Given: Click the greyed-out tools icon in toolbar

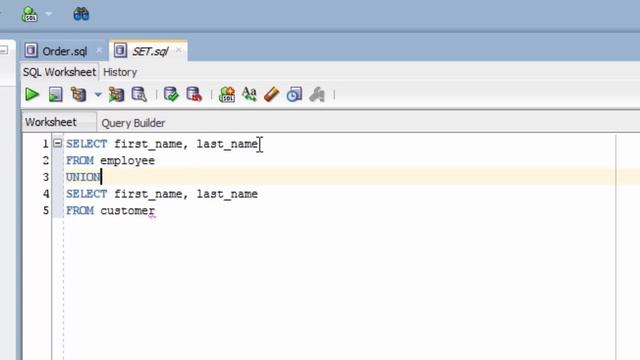Looking at the screenshot, I should 317,95.
